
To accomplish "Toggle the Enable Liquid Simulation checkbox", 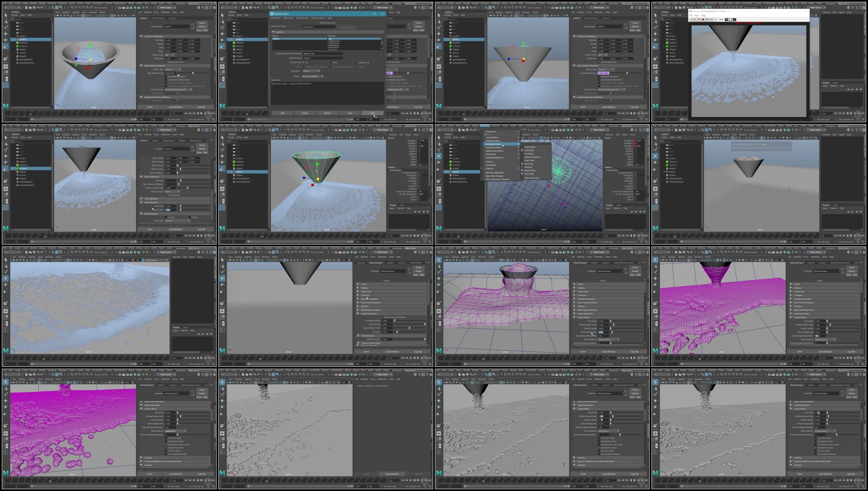I will tap(383, 317).
